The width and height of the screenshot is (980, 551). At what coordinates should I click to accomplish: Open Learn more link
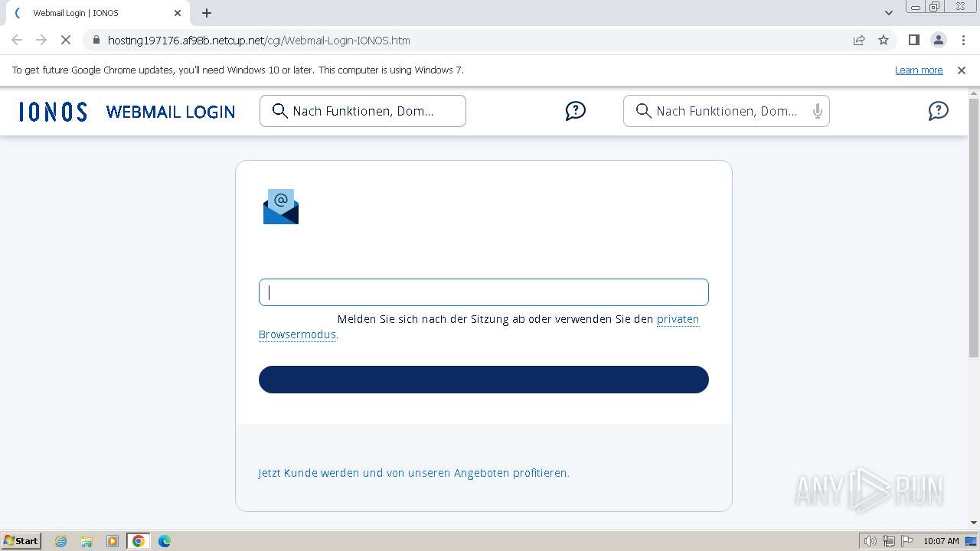coord(919,70)
